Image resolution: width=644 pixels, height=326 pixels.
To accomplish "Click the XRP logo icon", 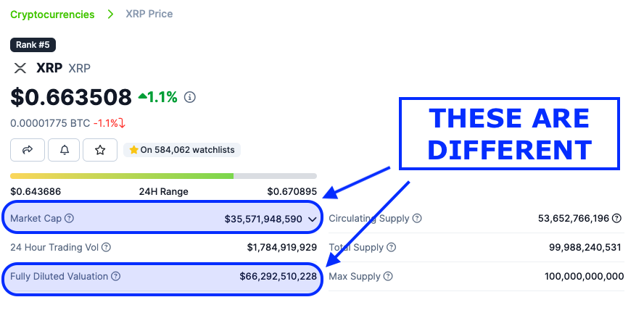I will click(x=20, y=68).
